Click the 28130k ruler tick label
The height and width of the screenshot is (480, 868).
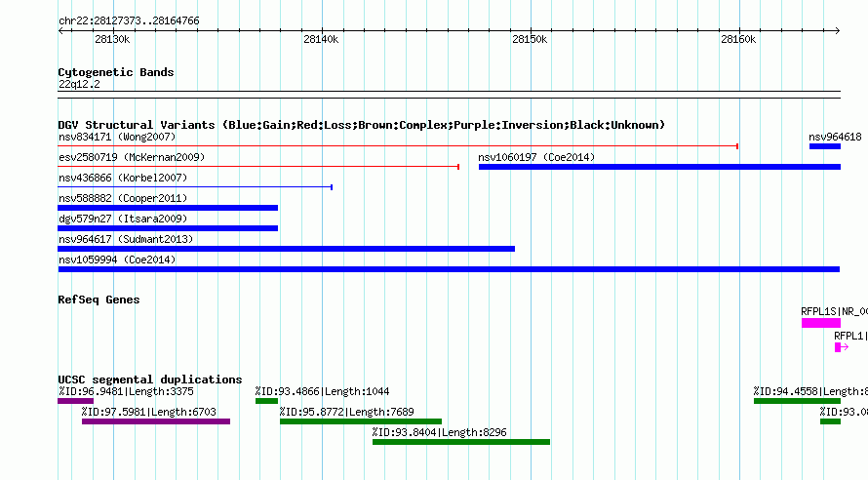pyautogui.click(x=112, y=39)
